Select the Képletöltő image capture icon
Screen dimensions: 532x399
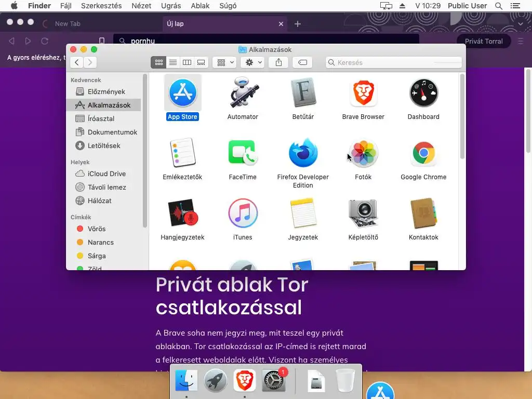[363, 213]
